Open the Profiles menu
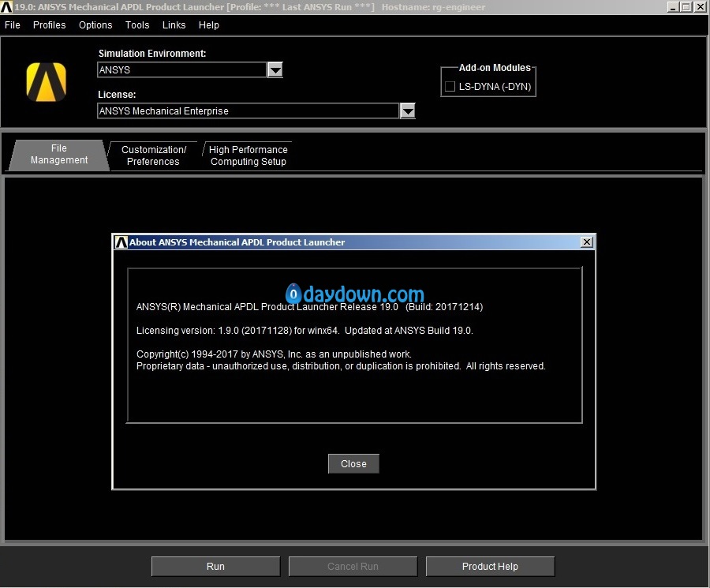Screen dimensions: 710x588 pyautogui.click(x=50, y=25)
